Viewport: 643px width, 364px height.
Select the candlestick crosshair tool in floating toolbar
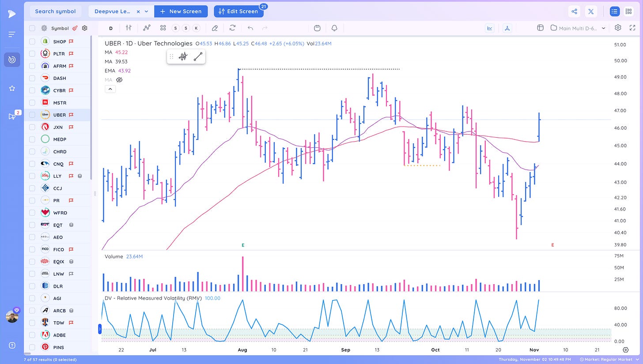pos(183,56)
